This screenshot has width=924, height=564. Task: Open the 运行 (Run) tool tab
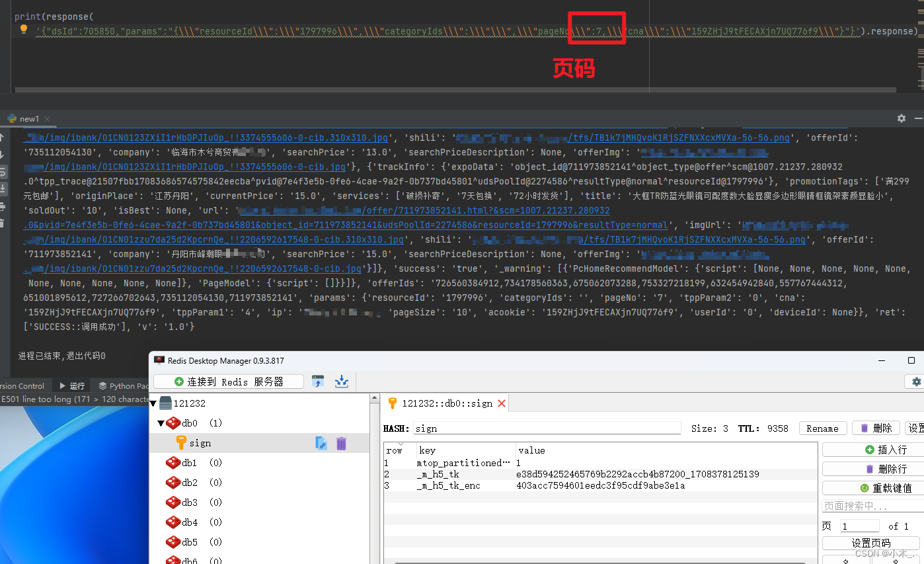pos(72,385)
